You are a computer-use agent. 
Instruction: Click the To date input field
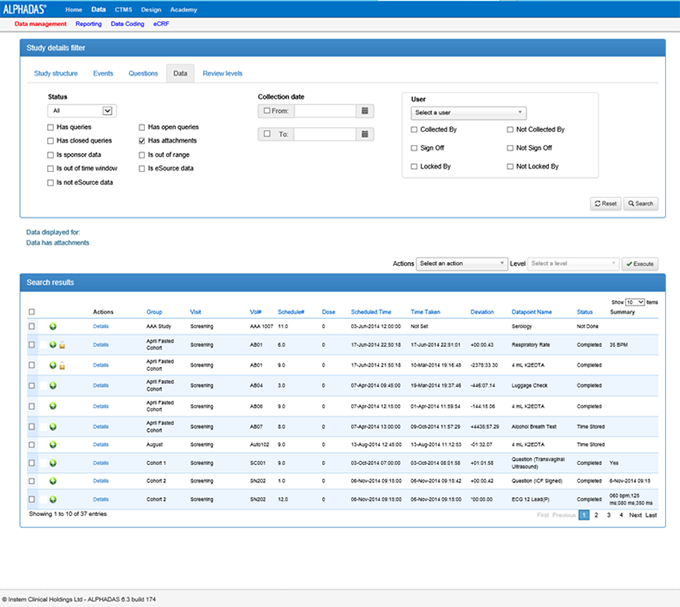[325, 134]
